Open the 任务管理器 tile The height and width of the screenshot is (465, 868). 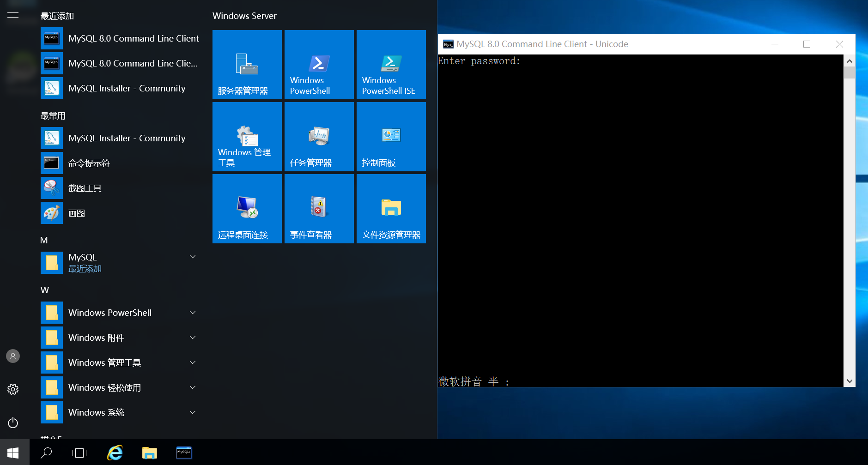click(319, 137)
